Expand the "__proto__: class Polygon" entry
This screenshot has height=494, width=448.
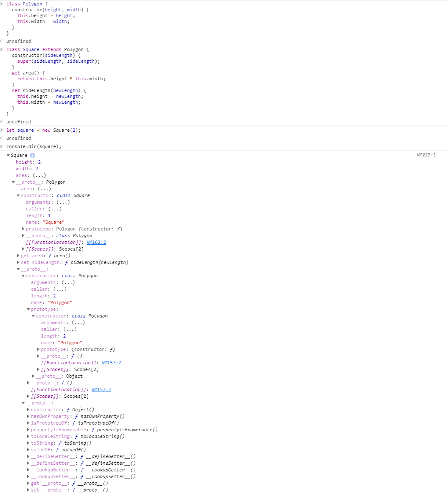(x=23, y=236)
